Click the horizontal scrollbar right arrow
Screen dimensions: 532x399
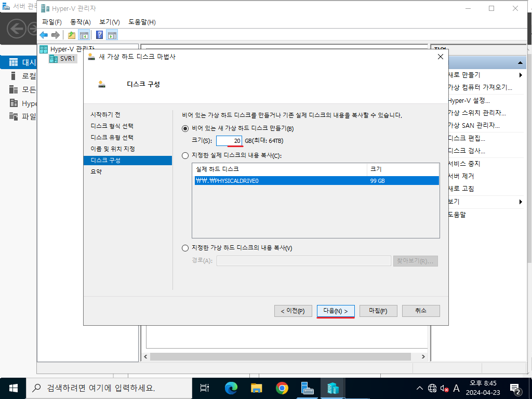coord(423,356)
